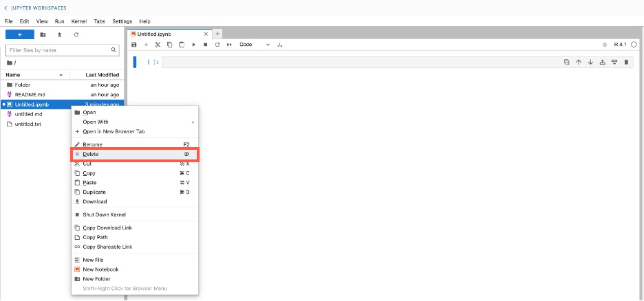Restart the kernel from the toolbar
The image size is (644, 301).
coord(217,45)
